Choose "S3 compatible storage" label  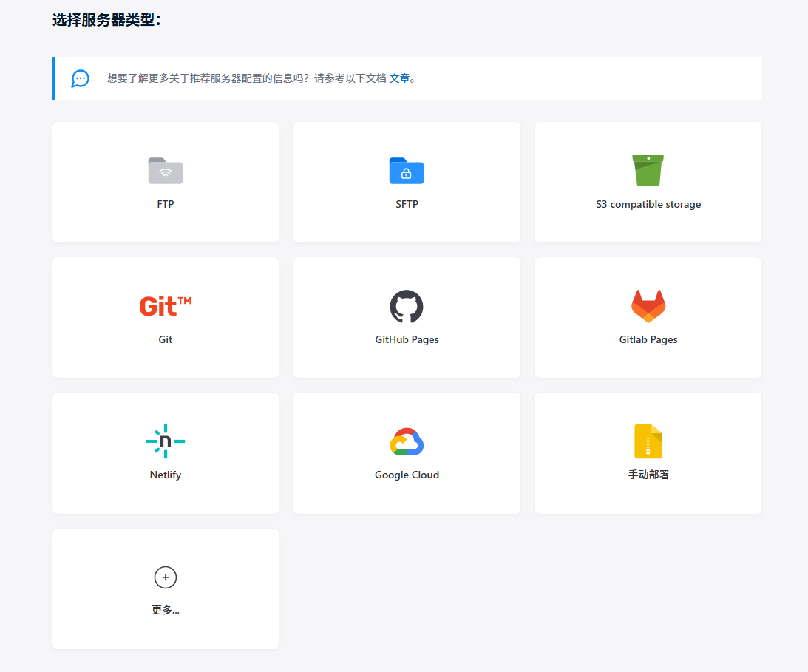coord(648,205)
